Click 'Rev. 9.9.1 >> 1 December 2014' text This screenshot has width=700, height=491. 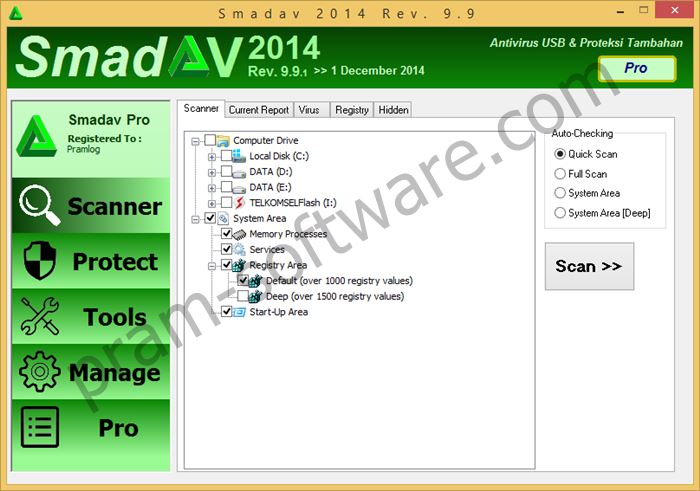coord(336,71)
